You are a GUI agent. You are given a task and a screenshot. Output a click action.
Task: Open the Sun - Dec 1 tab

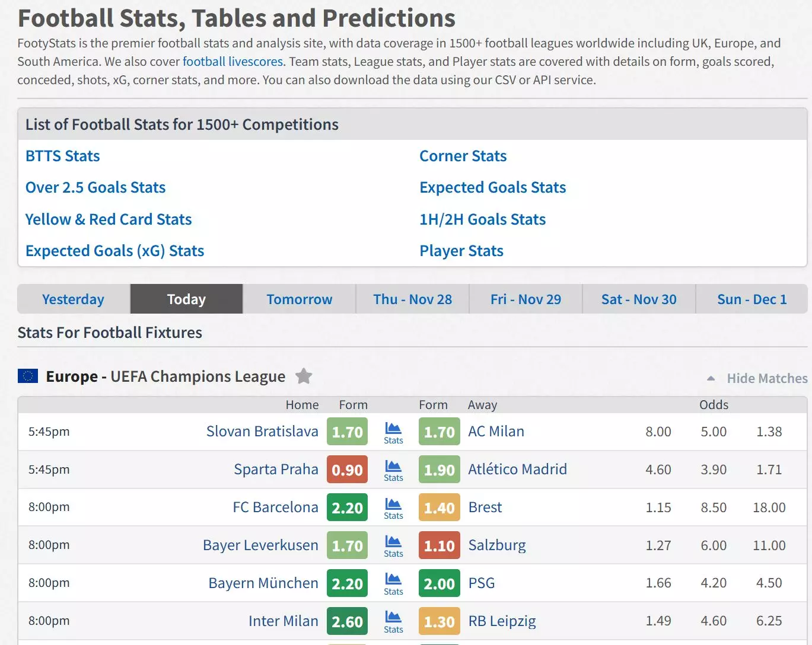tap(752, 299)
